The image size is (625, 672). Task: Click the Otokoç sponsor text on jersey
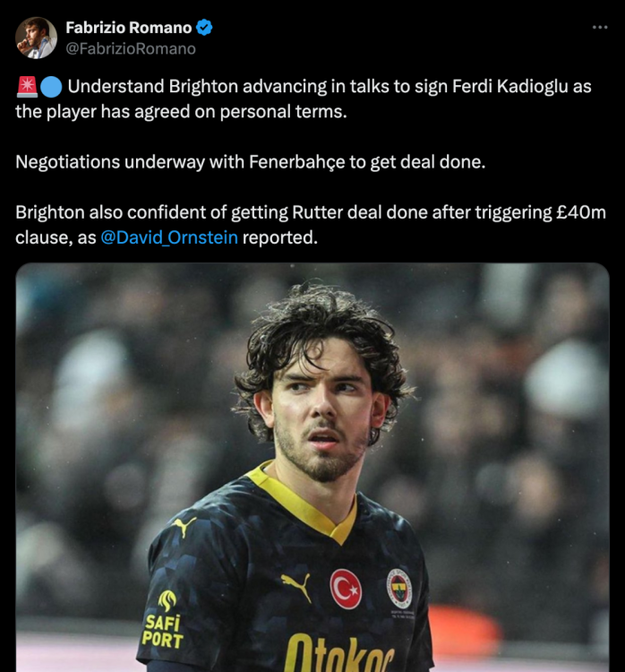(x=339, y=654)
